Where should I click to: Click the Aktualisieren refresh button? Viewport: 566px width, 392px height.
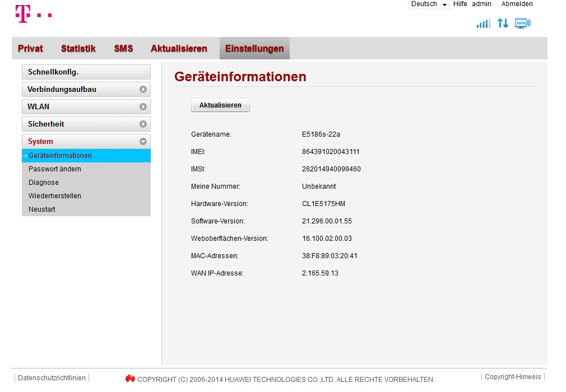pos(220,105)
